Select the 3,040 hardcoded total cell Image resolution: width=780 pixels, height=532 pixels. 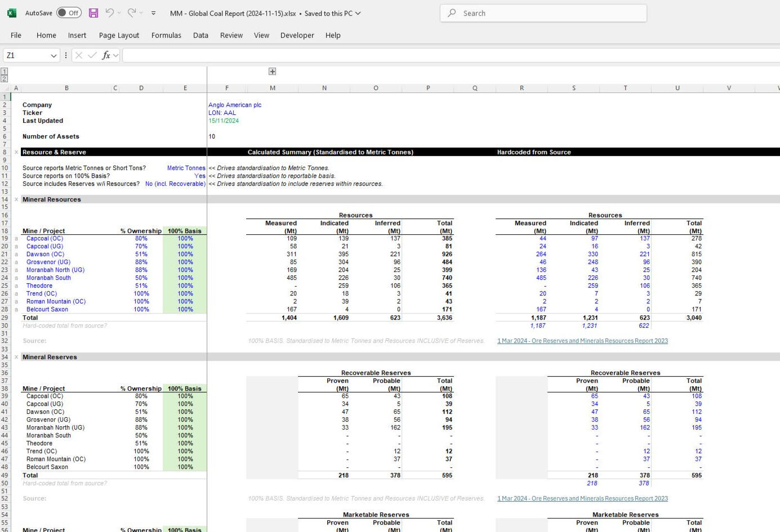point(694,318)
